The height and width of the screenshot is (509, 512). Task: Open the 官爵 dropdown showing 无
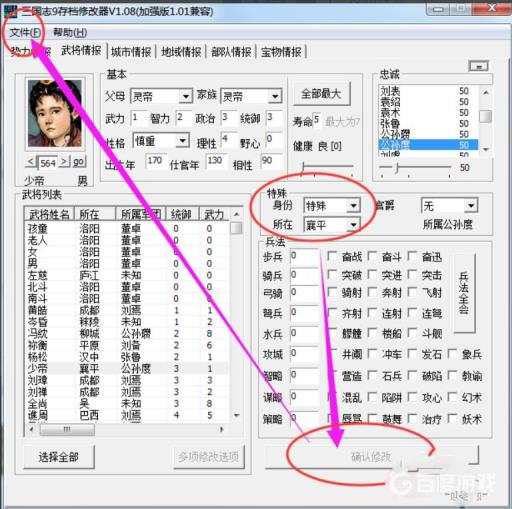point(471,206)
